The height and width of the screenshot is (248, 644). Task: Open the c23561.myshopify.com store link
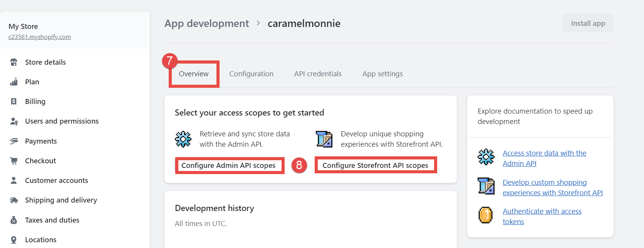pyautogui.click(x=40, y=37)
